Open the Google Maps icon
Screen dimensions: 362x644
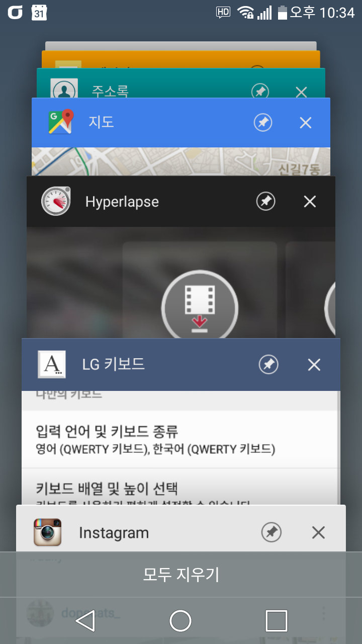click(61, 122)
